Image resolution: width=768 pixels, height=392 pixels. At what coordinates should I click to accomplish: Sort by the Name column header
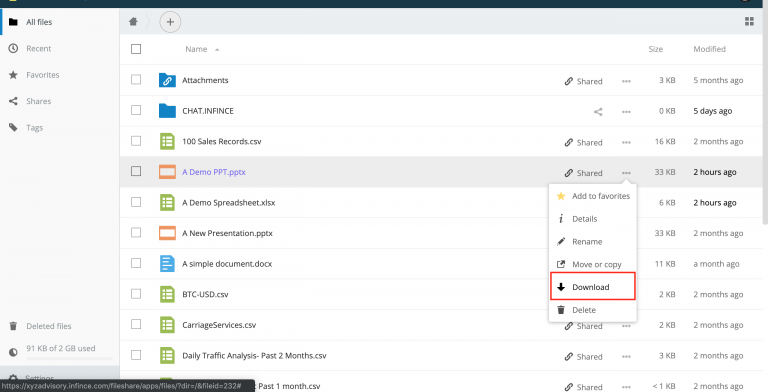pos(196,49)
